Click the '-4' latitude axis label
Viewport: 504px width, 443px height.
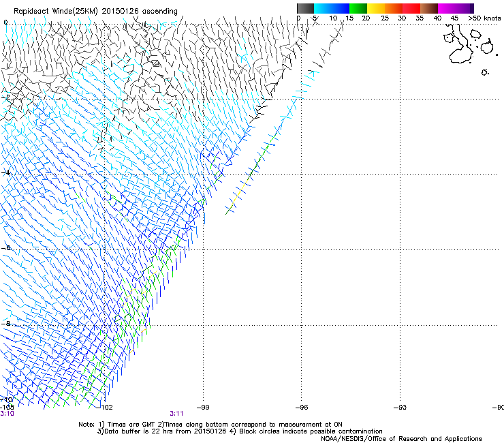point(5,172)
